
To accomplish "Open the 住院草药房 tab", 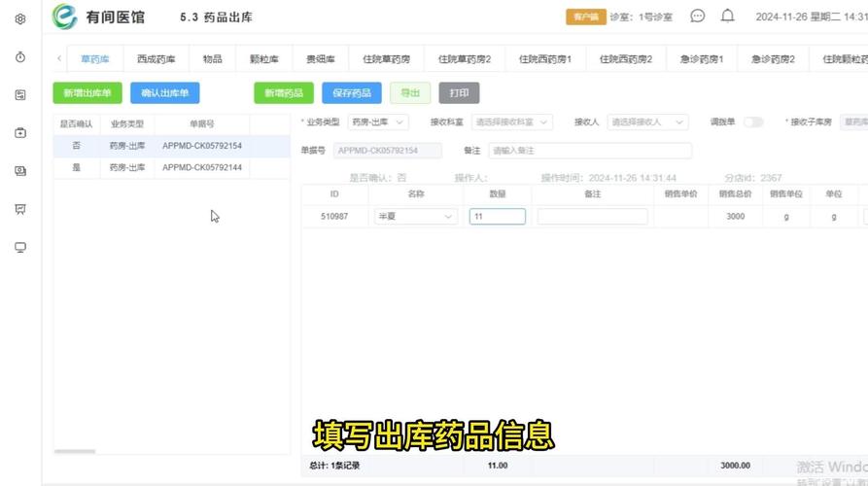I will (386, 58).
